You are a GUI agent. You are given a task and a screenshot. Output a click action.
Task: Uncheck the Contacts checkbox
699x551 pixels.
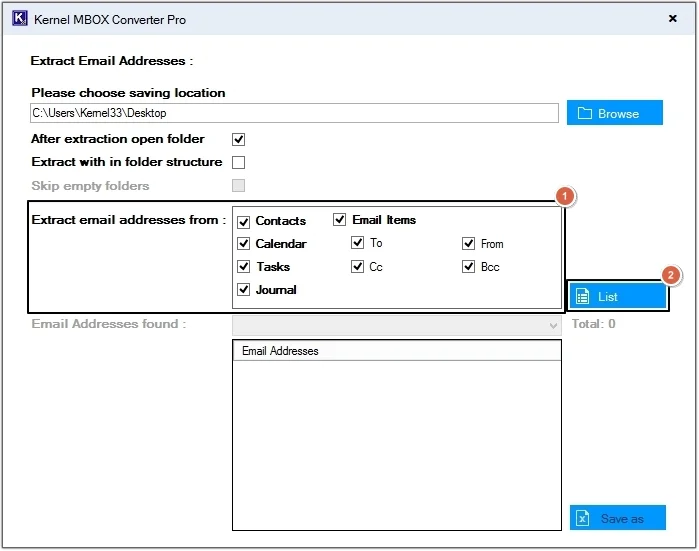click(243, 222)
